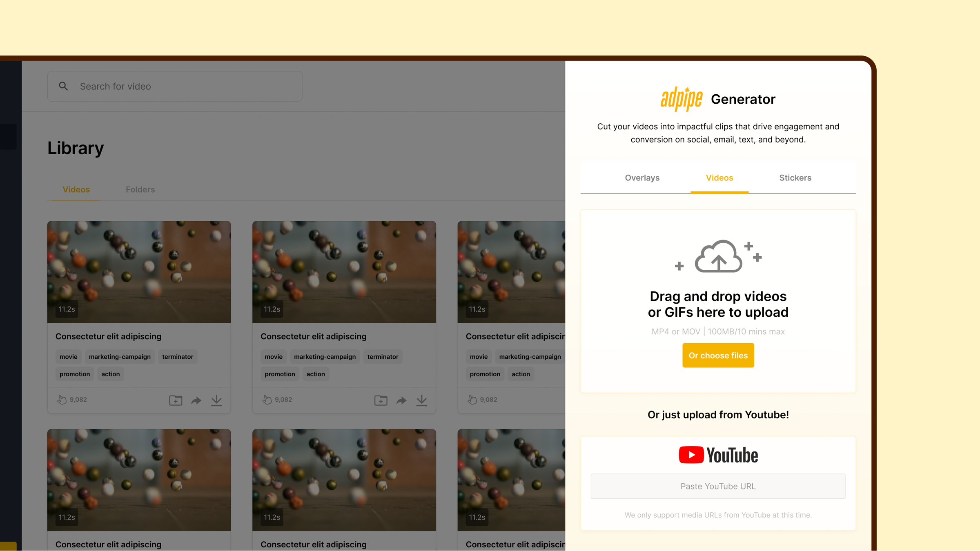Click Drag and drop videos heading
This screenshot has height=551, width=980.
coord(718,304)
